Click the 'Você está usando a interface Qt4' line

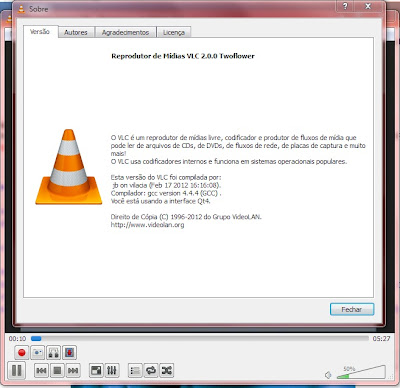[161, 201]
